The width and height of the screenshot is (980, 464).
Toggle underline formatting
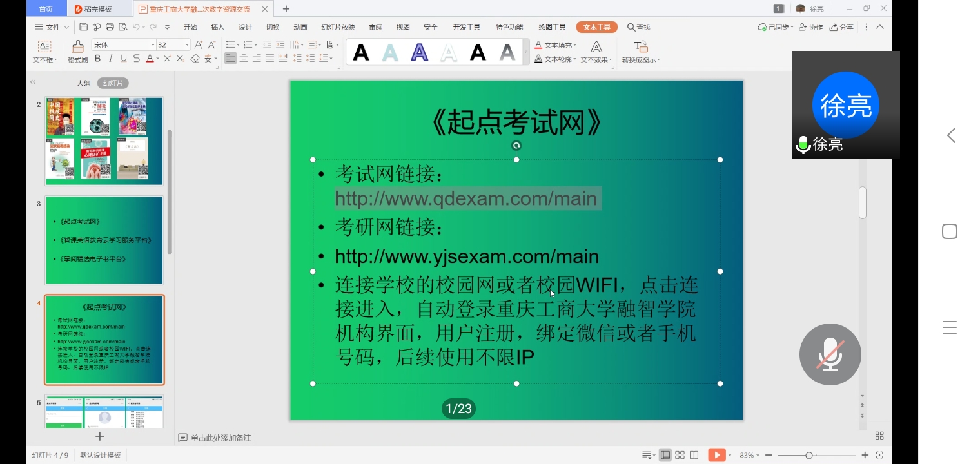click(x=124, y=59)
